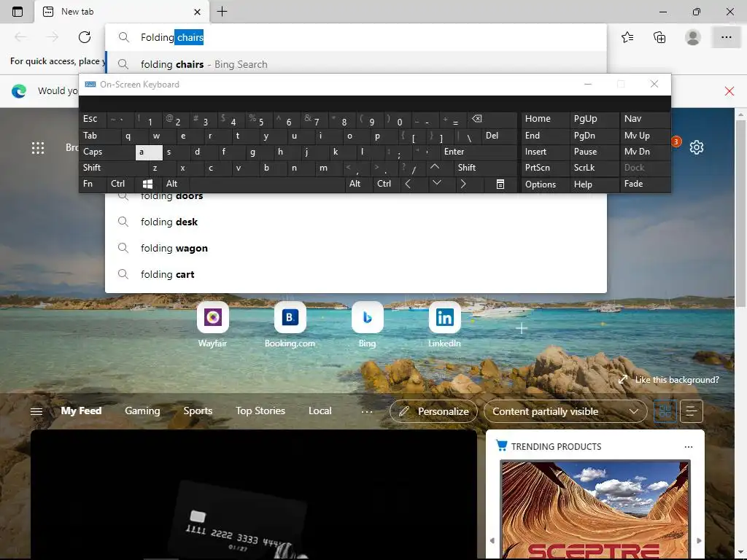Switch feed to grid layout view
The image size is (747, 560).
665,411
